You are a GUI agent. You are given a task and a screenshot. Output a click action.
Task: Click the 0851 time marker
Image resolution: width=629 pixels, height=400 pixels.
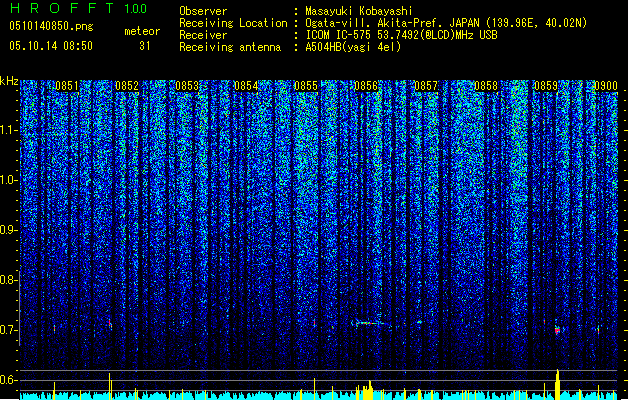pos(67,86)
